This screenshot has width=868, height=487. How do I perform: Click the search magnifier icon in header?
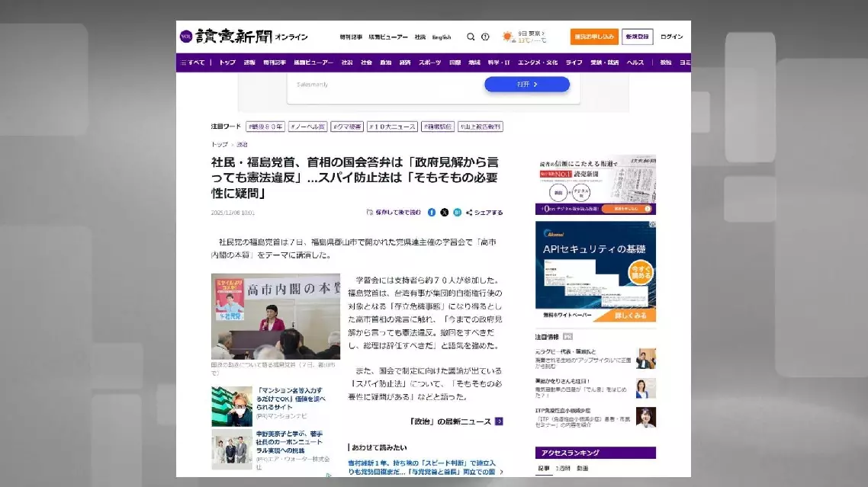tap(471, 37)
